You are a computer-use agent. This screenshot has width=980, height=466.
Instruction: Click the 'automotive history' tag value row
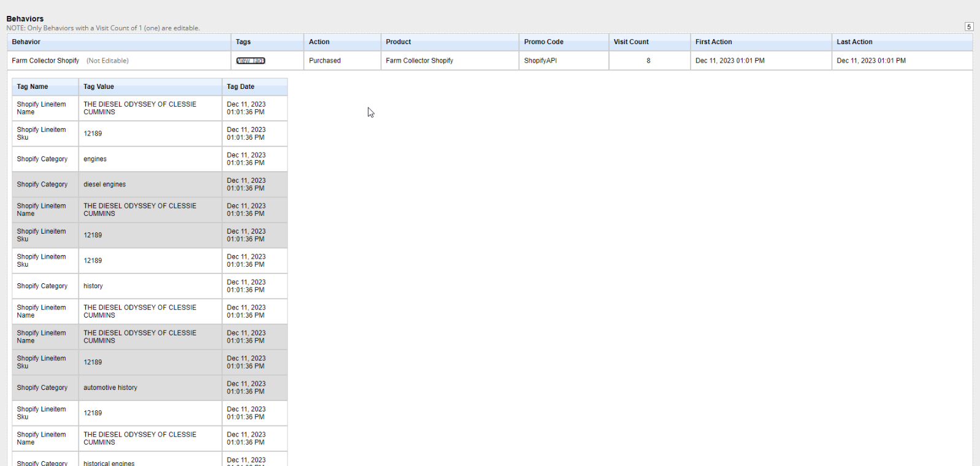pos(110,388)
